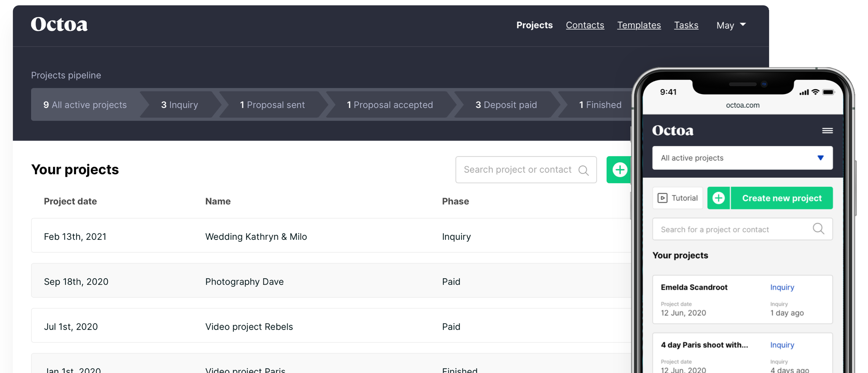The height and width of the screenshot is (373, 868).
Task: Expand the May user dropdown
Action: point(731,25)
